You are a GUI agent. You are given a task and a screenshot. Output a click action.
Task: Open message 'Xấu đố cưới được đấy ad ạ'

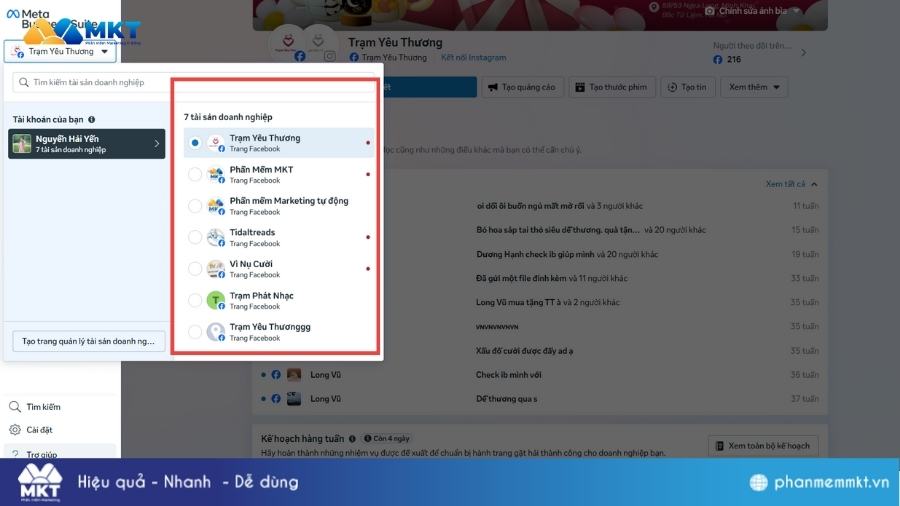524,351
